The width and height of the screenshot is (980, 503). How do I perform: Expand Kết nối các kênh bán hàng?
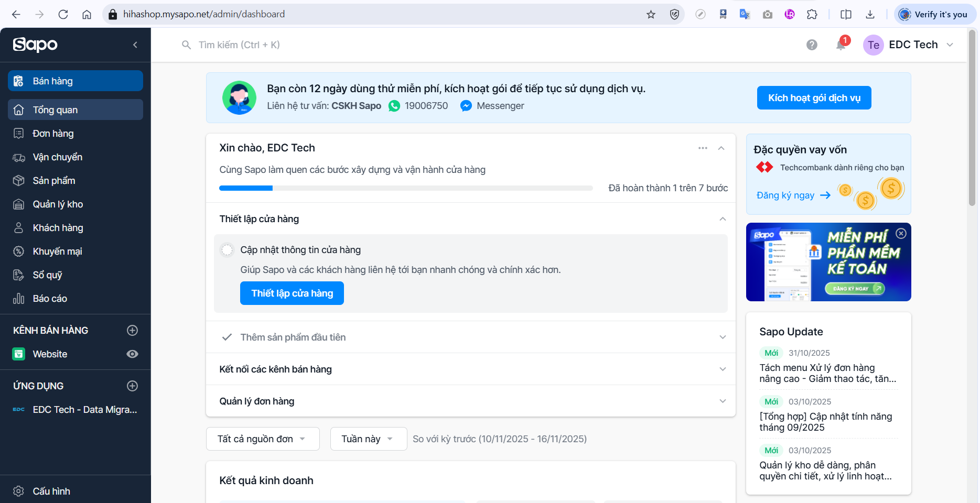coord(723,369)
